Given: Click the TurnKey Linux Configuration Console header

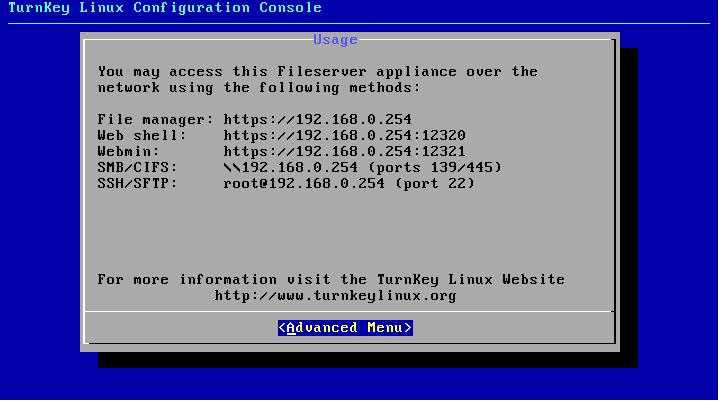Looking at the screenshot, I should (x=165, y=8).
